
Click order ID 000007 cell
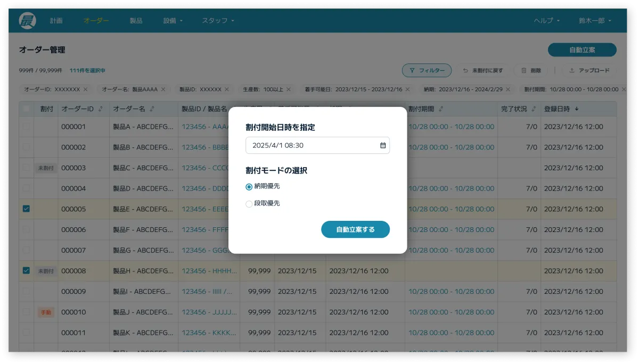[x=84, y=250]
